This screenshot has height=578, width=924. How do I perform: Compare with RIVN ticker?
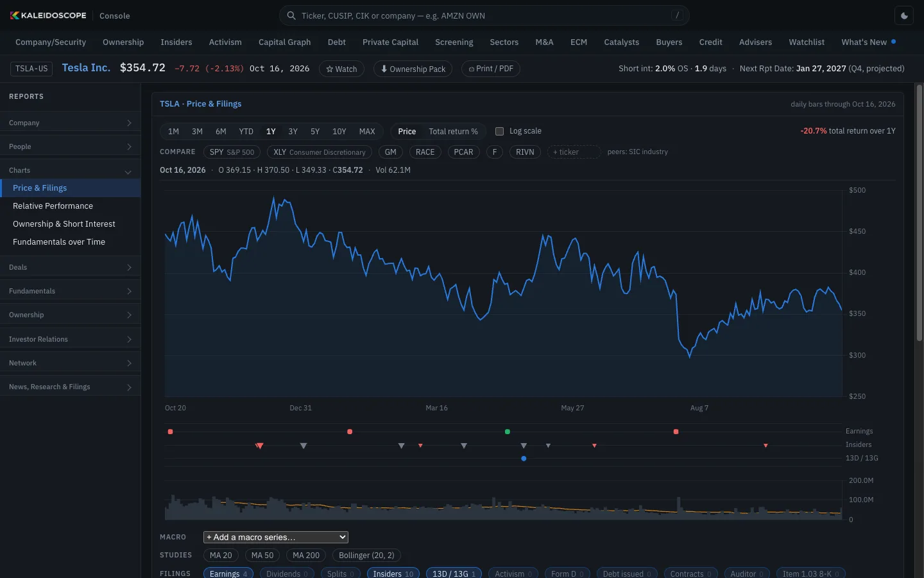point(525,152)
